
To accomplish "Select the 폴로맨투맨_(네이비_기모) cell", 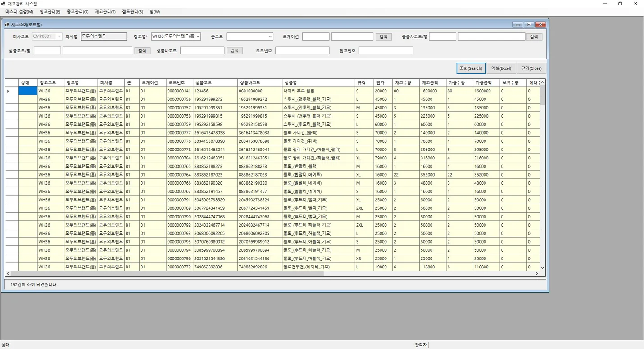I will click(x=318, y=267).
